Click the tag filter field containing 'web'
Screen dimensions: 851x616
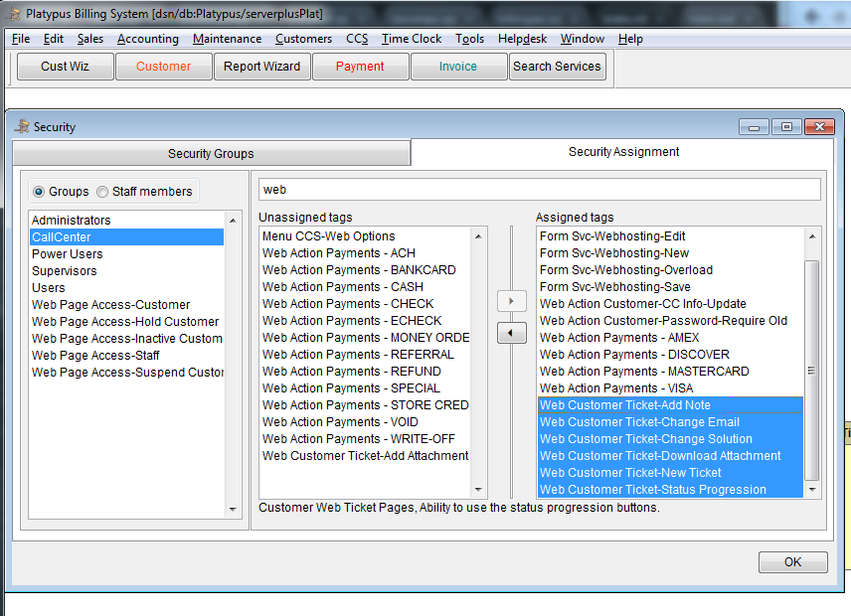(x=539, y=189)
